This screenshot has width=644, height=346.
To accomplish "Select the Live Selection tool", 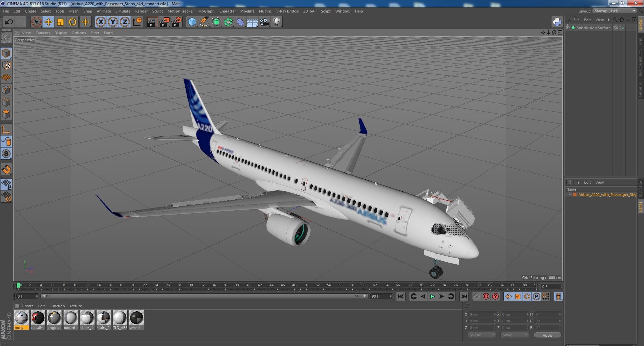I will pyautogui.click(x=36, y=22).
